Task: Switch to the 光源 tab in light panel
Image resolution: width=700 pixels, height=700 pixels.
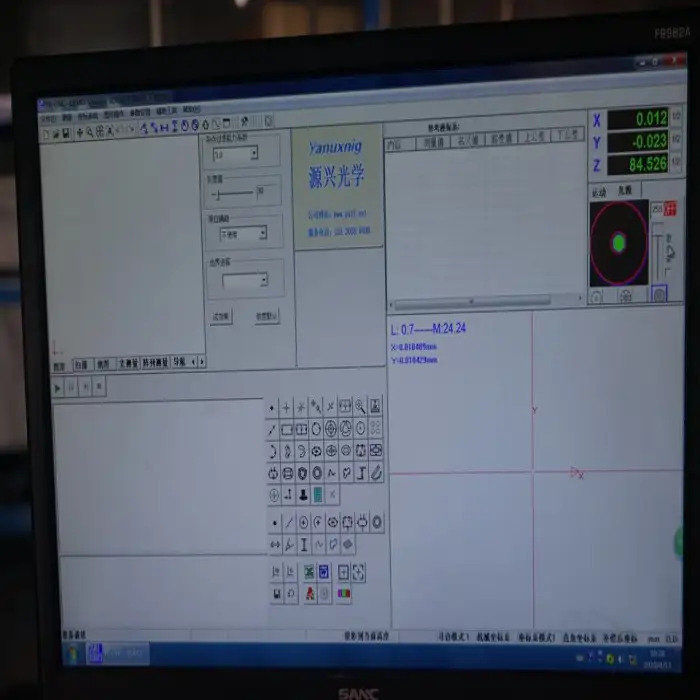Action: tap(625, 190)
